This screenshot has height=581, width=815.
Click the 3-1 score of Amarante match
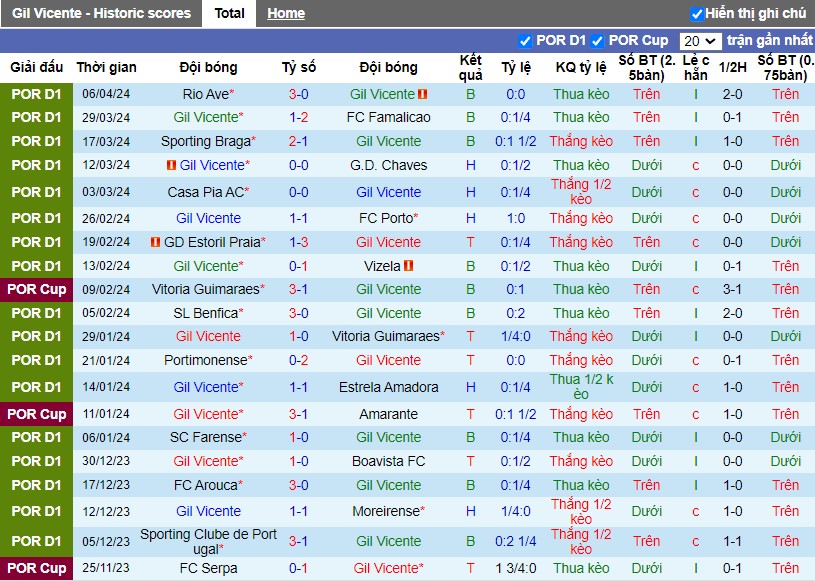pyautogui.click(x=299, y=414)
